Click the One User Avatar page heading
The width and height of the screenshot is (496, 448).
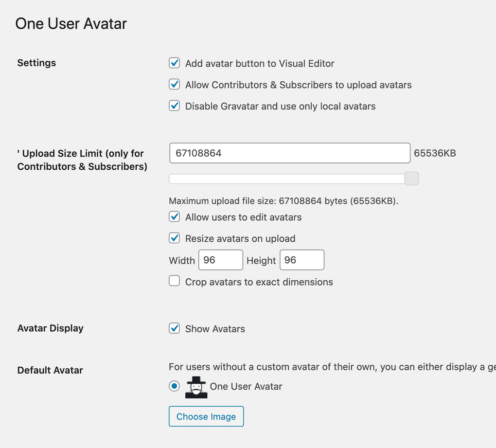pyautogui.click(x=71, y=24)
